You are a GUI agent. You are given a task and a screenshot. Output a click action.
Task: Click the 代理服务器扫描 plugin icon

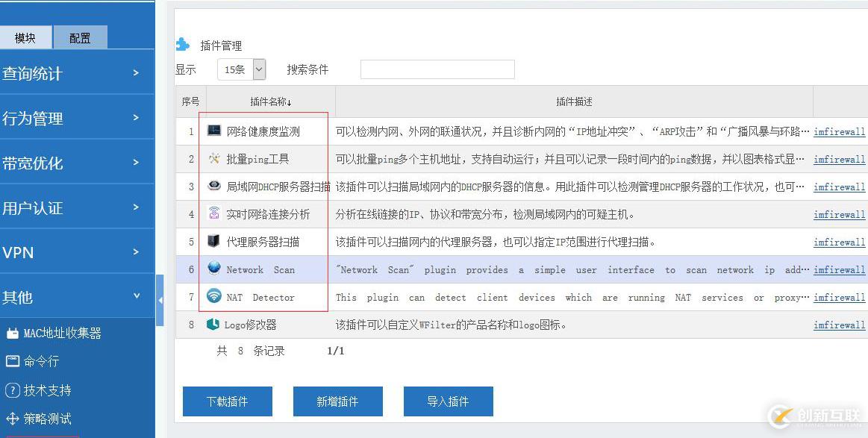pos(213,241)
